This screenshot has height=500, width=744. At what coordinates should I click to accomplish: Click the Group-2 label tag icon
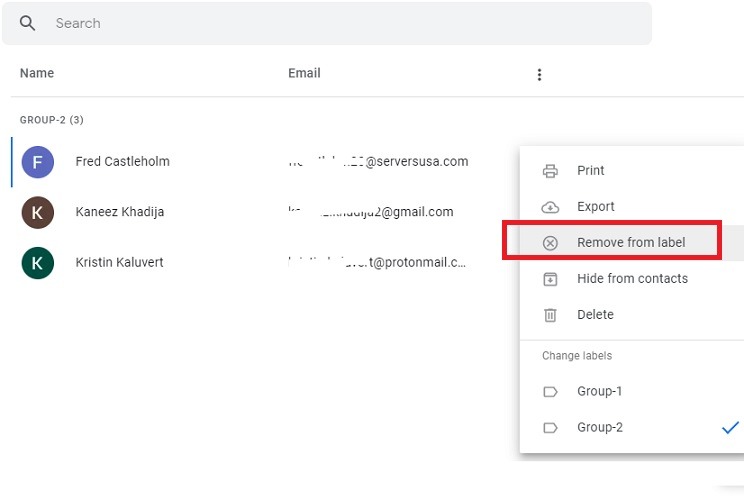[550, 428]
